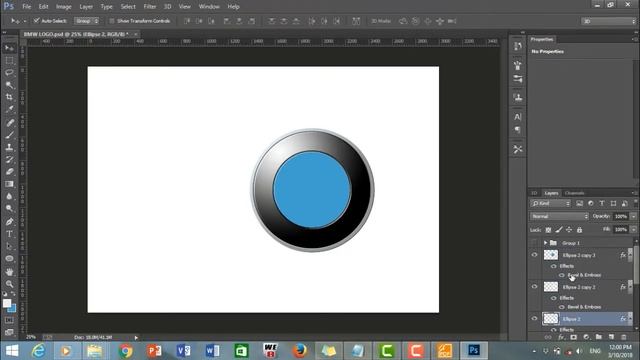Image resolution: width=640 pixels, height=360 pixels.
Task: Select the History Brush tool
Action: click(x=9, y=160)
